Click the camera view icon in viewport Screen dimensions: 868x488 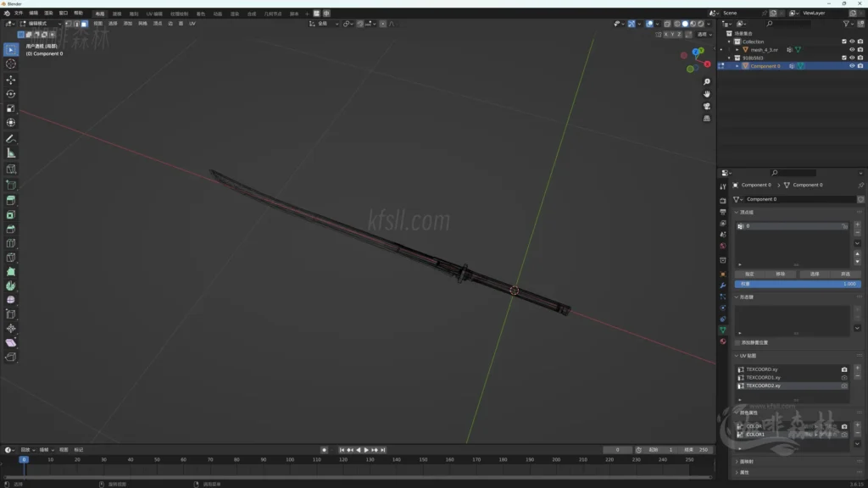pos(707,107)
